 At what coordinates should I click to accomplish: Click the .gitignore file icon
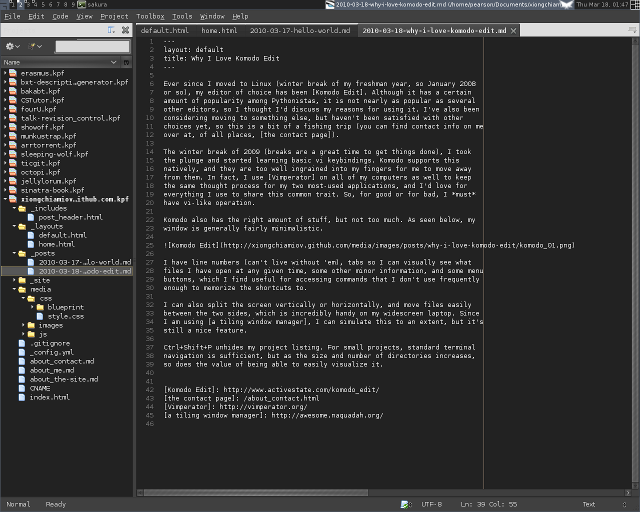[22, 343]
